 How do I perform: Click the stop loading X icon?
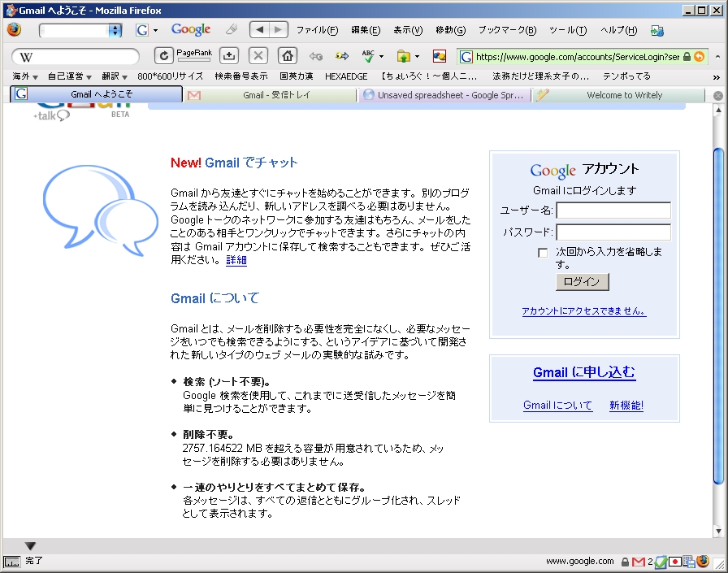[258, 56]
